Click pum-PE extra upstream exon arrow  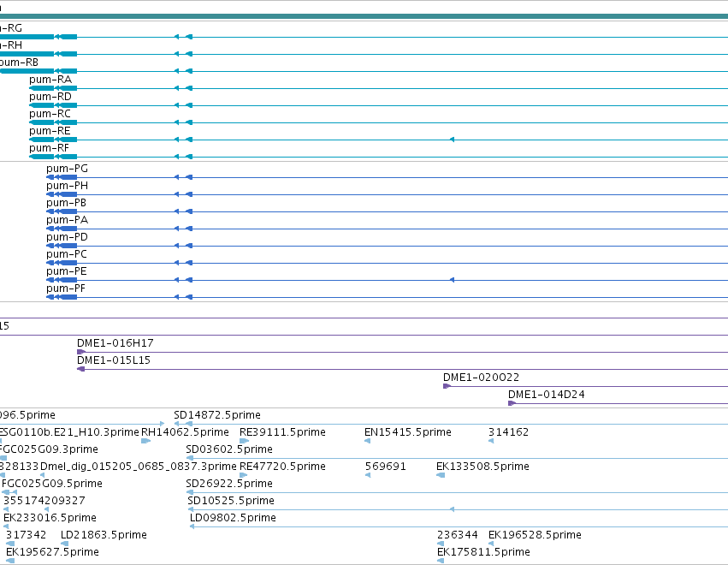tap(452, 280)
